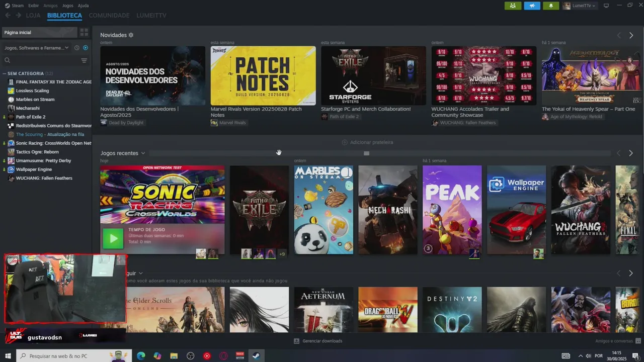Collapse the SEM CATEGORIA group
The height and width of the screenshot is (362, 644).
[5, 73]
